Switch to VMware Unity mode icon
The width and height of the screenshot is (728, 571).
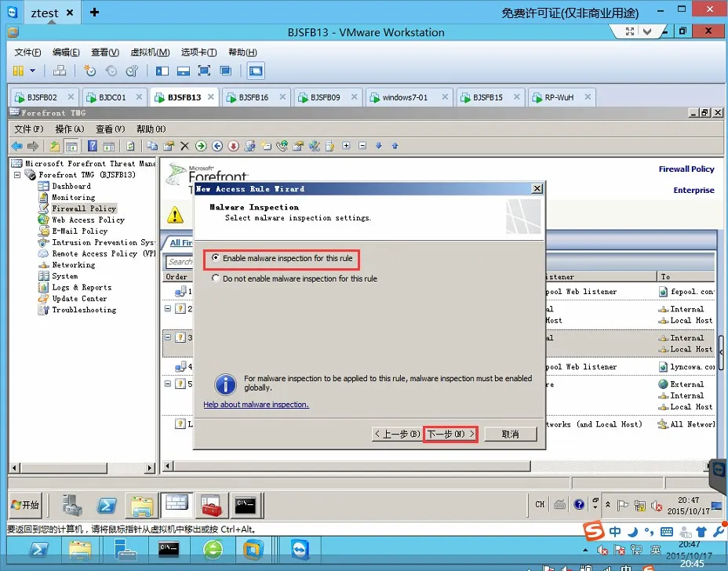click(226, 71)
